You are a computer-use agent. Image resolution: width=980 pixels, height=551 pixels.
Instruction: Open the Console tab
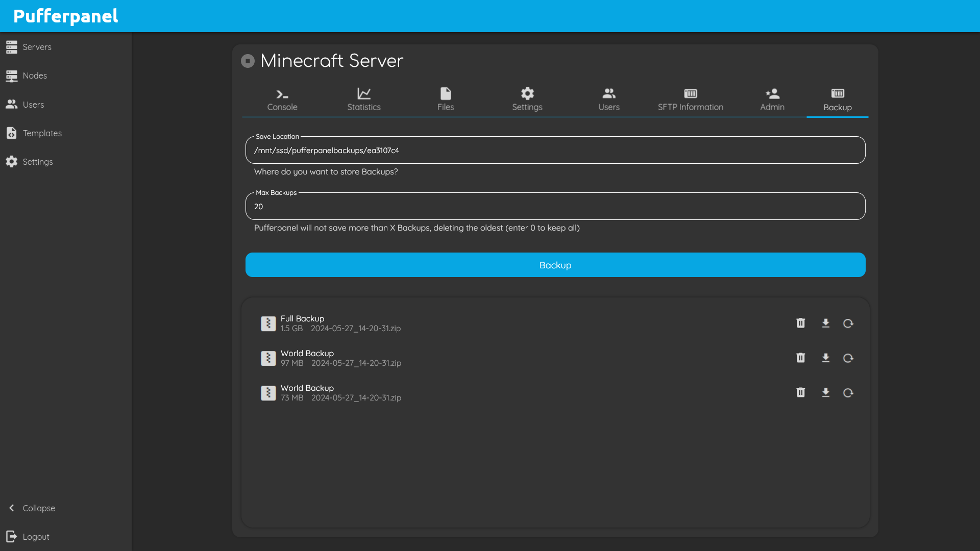tap(282, 99)
